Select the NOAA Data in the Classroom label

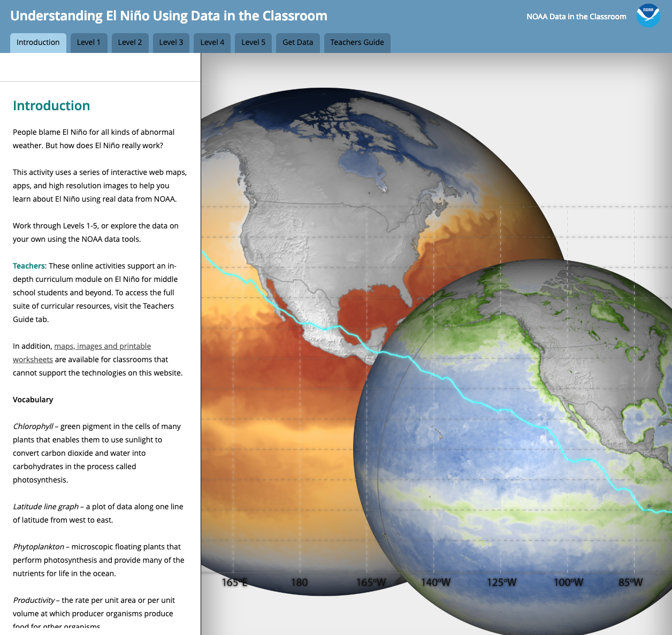(x=576, y=17)
